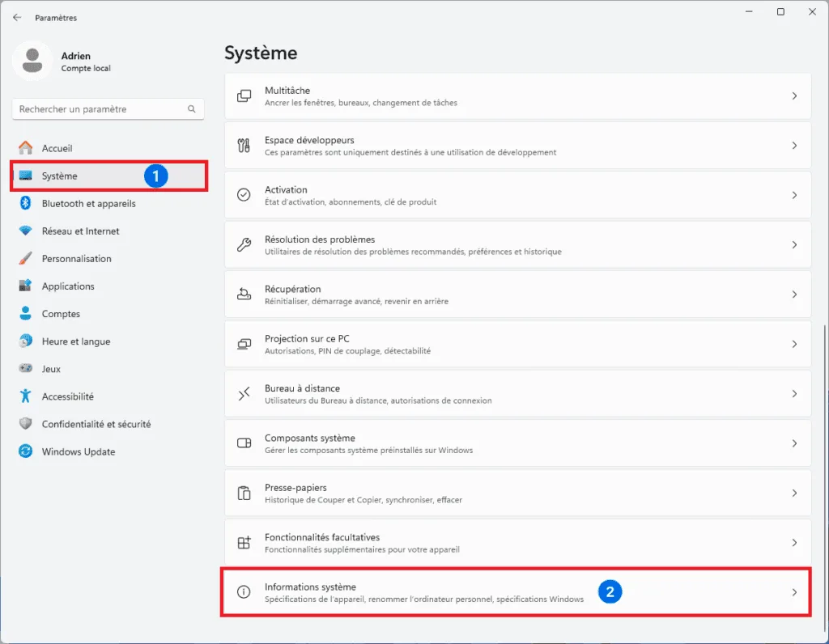Click the Composants système chevron

pyautogui.click(x=794, y=444)
